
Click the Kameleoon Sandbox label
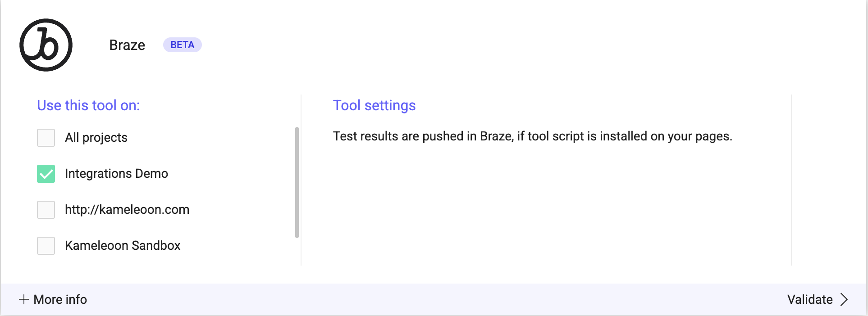pos(123,246)
